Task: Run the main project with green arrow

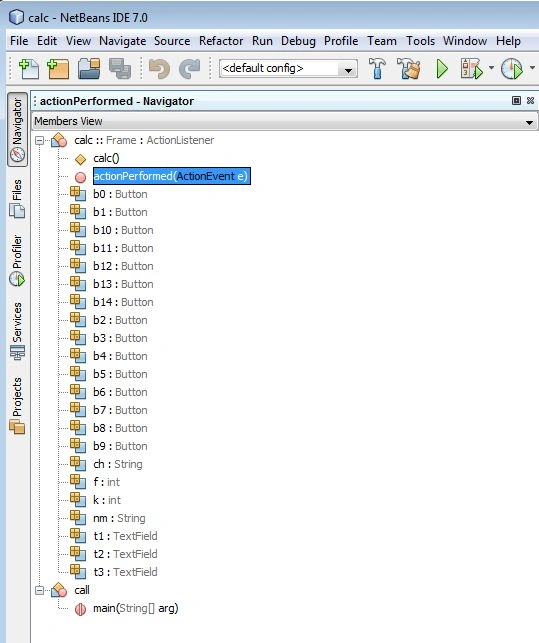Action: 442,68
